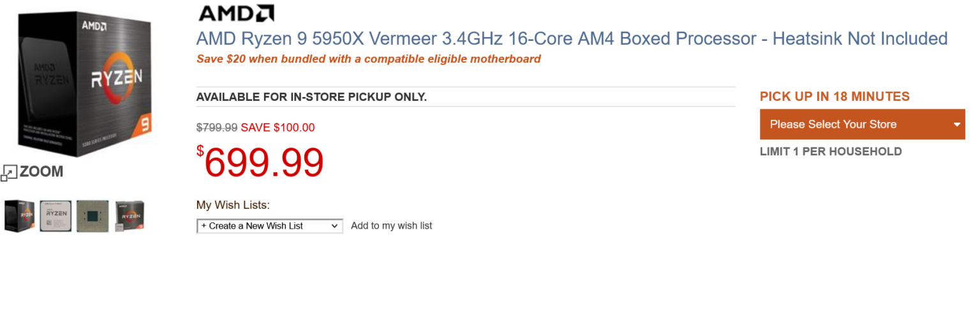Click the Save $20 bundle offer text
The width and height of the screenshot is (980, 320).
pos(368,59)
